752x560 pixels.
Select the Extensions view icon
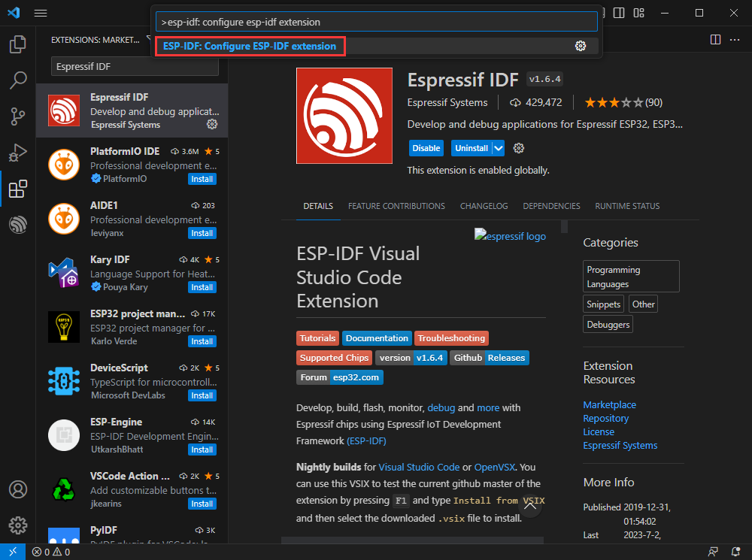coord(18,189)
